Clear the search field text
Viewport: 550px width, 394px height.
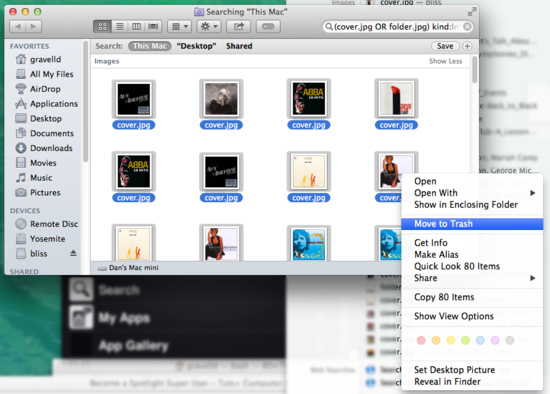467,27
